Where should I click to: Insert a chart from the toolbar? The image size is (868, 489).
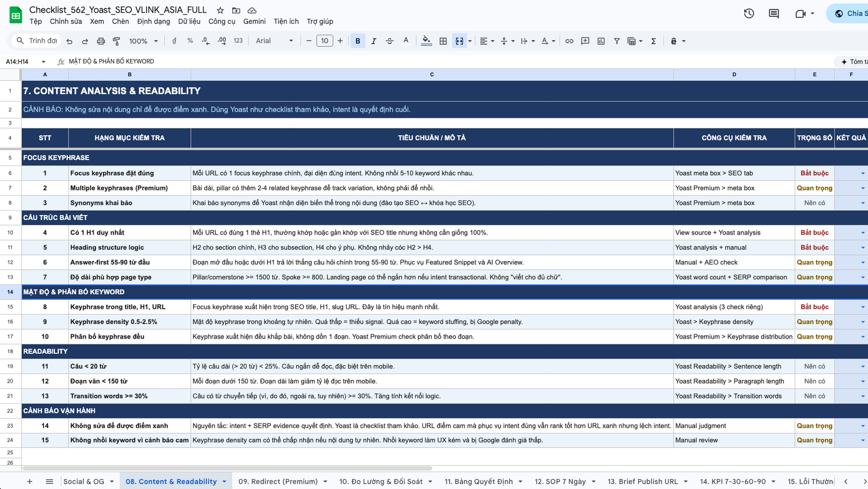pos(601,41)
